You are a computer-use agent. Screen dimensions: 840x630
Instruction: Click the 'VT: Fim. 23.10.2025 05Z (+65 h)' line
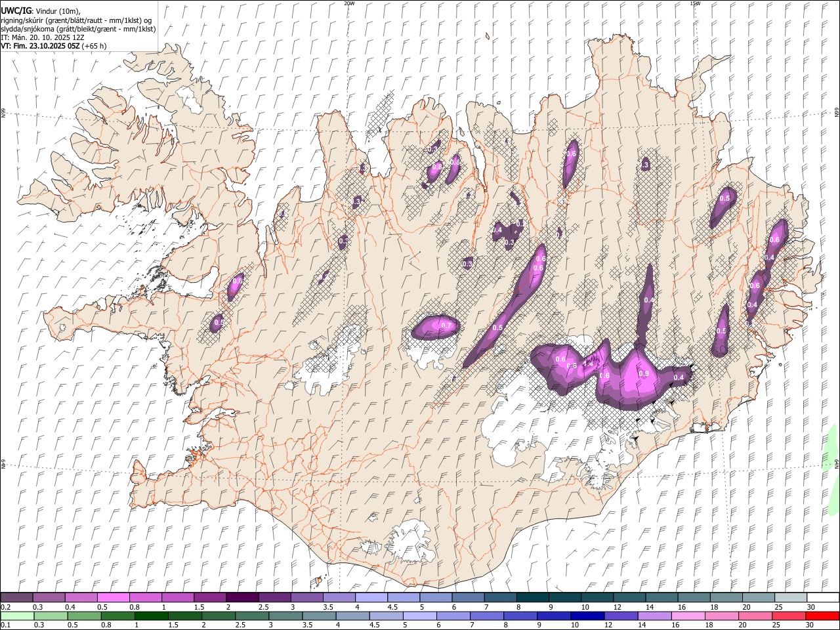point(54,46)
